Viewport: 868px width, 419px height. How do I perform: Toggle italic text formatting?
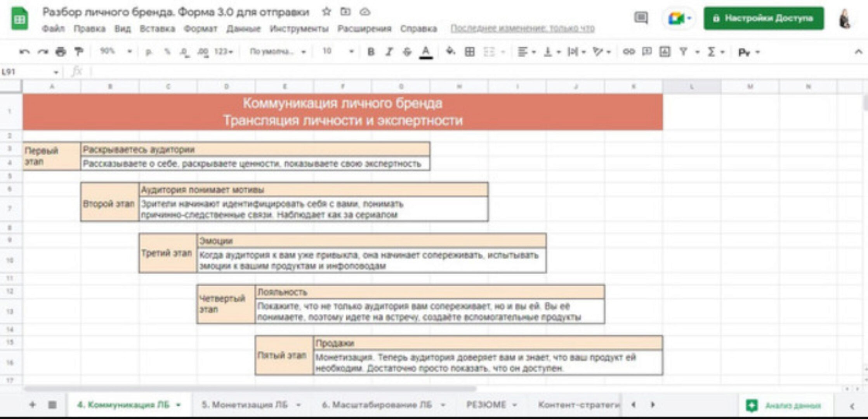pos(389,52)
